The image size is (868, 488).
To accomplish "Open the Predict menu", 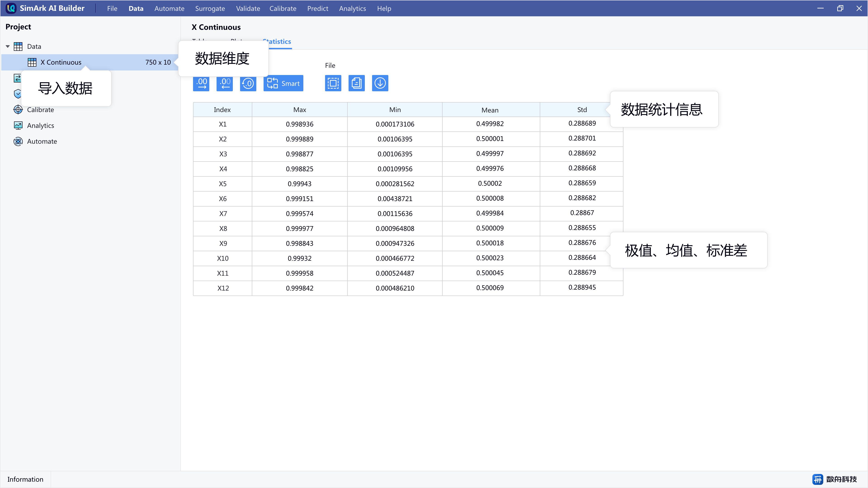I will (317, 8).
